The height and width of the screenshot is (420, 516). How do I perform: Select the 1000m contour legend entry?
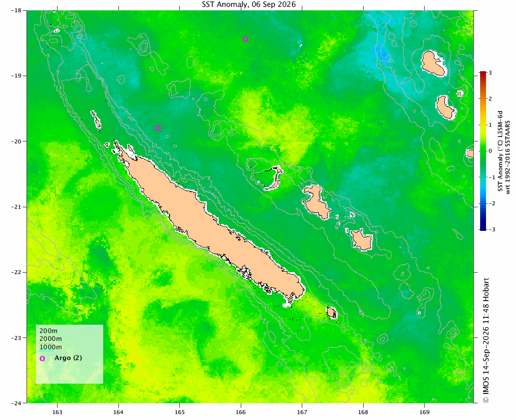[x=50, y=347]
